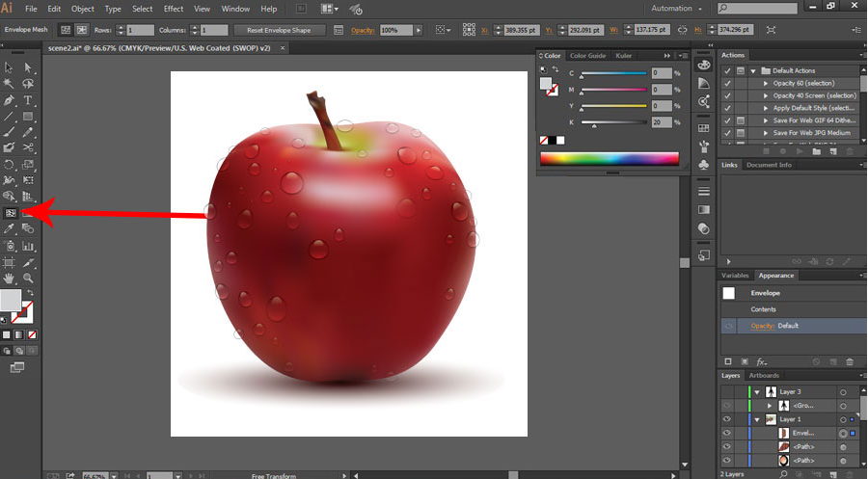868x479 pixels.
Task: Choose the Column Graph tool
Action: (28, 246)
